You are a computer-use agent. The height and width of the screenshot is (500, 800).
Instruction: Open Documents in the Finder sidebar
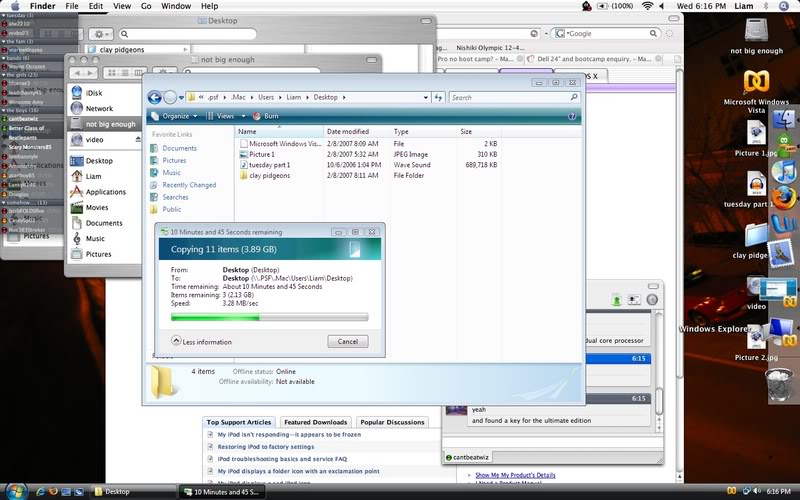[104, 223]
